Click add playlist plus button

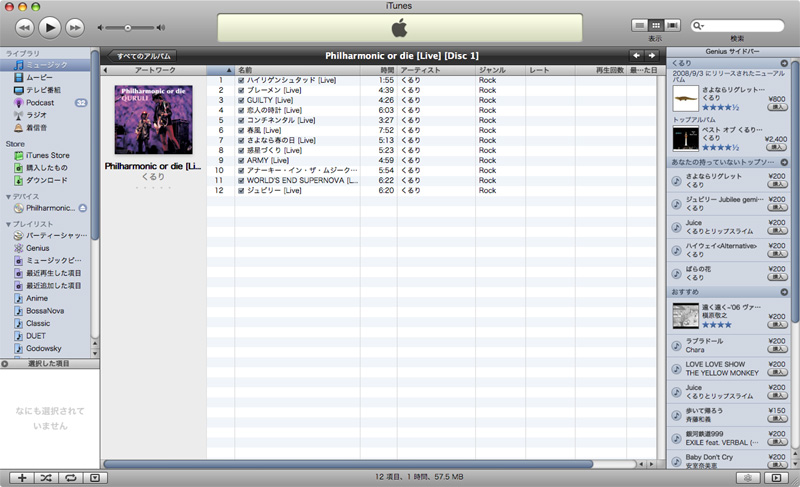(x=22, y=478)
